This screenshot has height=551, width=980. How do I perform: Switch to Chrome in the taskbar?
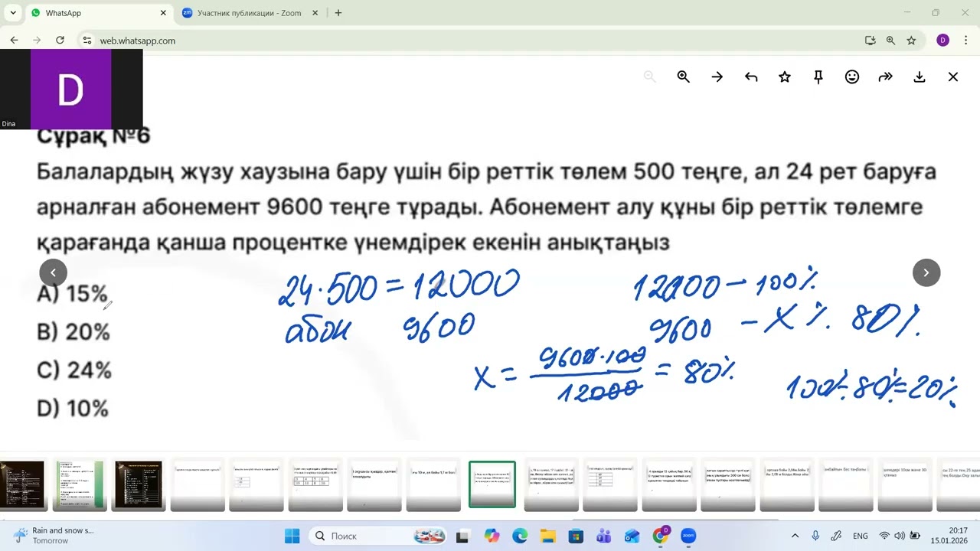(x=661, y=536)
